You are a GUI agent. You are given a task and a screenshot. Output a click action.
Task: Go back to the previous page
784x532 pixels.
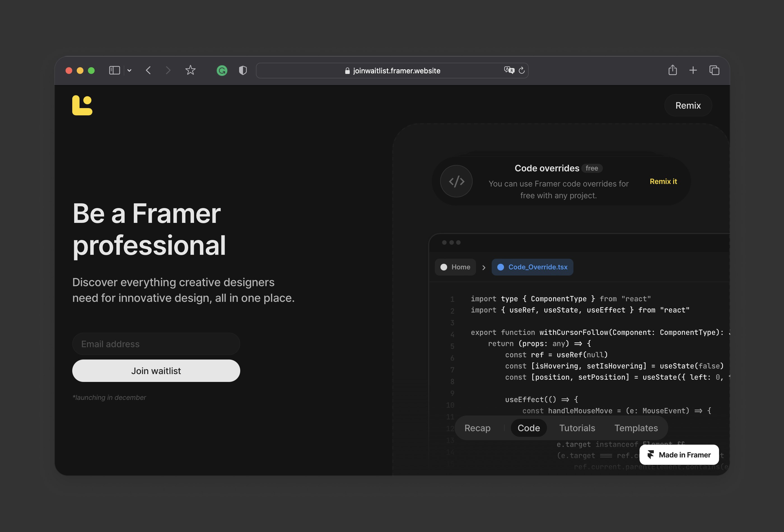coord(148,70)
